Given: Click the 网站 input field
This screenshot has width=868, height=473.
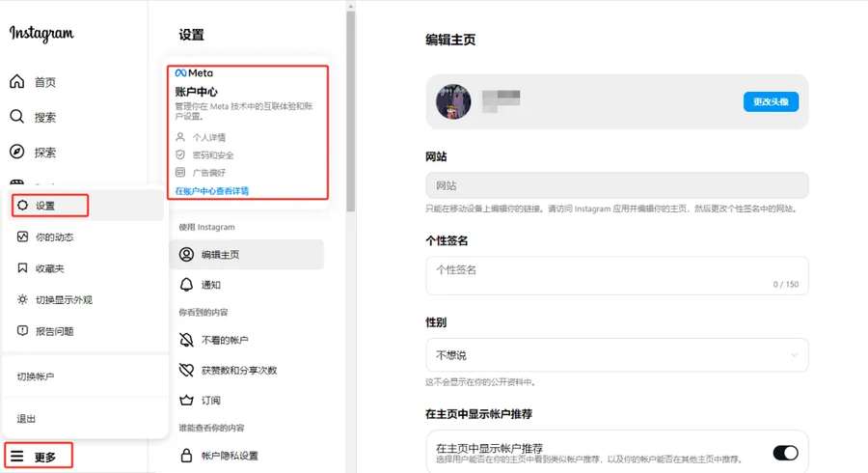Looking at the screenshot, I should pos(616,185).
